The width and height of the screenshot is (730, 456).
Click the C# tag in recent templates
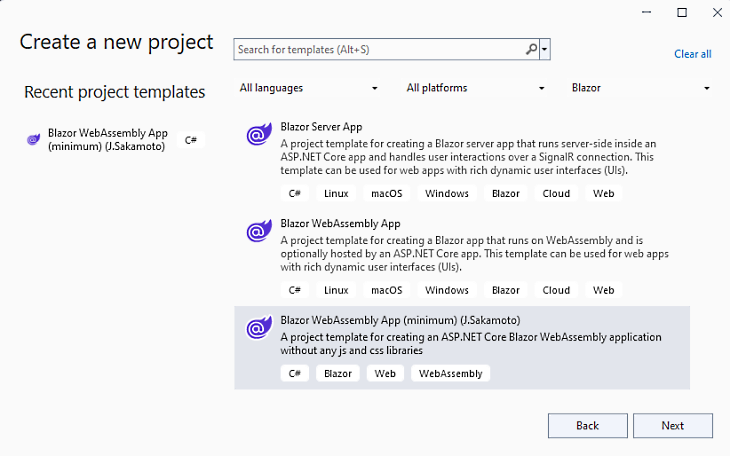click(x=191, y=140)
